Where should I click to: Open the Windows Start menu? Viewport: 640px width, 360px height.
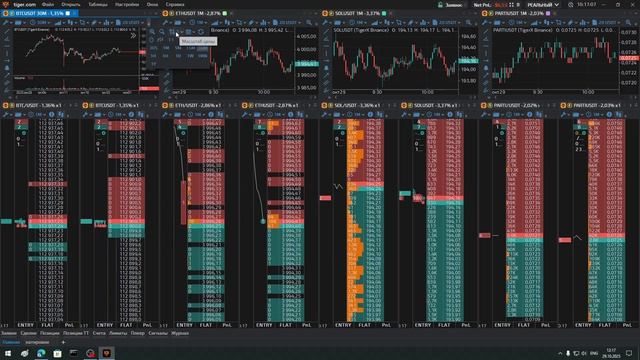[x=8, y=353]
